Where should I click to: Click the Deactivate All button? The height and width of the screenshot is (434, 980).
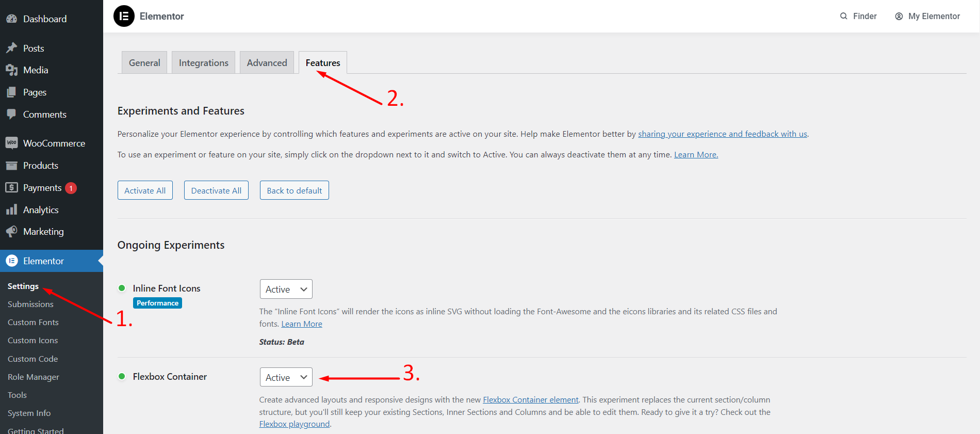pyautogui.click(x=216, y=190)
